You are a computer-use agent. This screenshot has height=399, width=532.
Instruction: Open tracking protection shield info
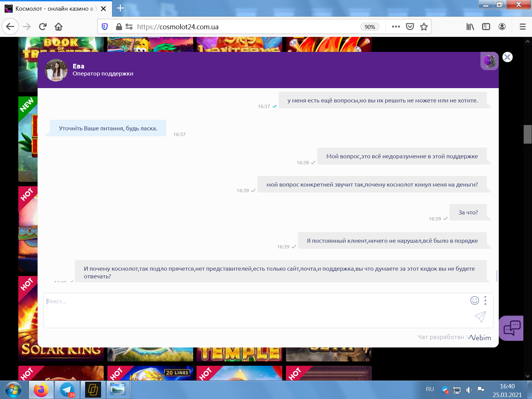105,27
